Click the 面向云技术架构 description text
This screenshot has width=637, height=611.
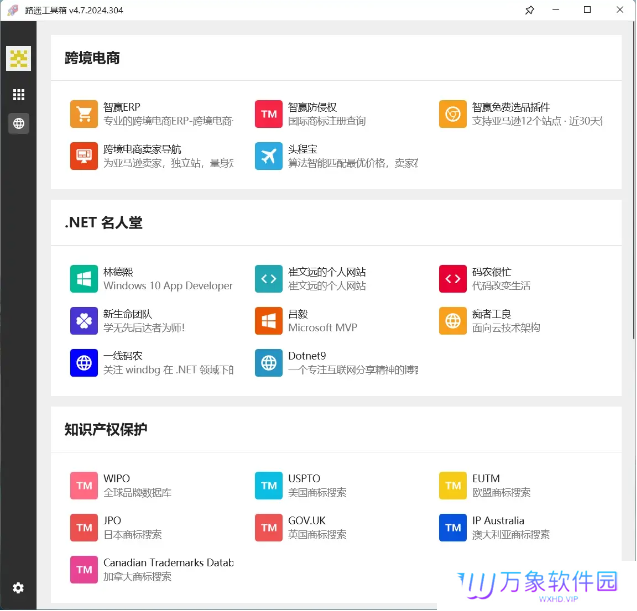click(506, 328)
